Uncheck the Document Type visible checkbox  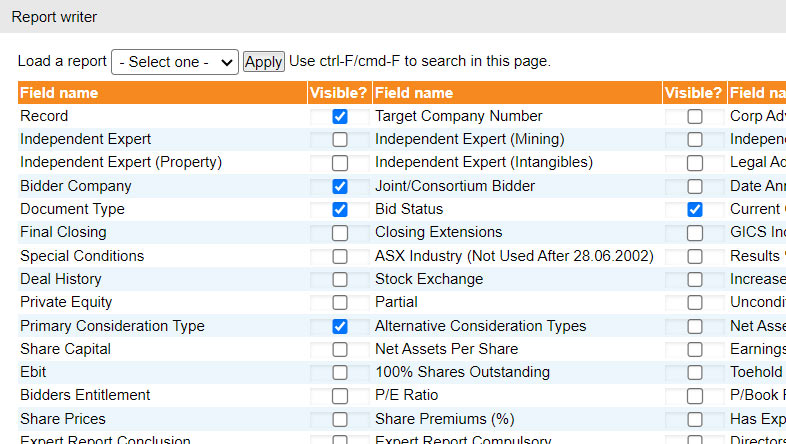[340, 210]
